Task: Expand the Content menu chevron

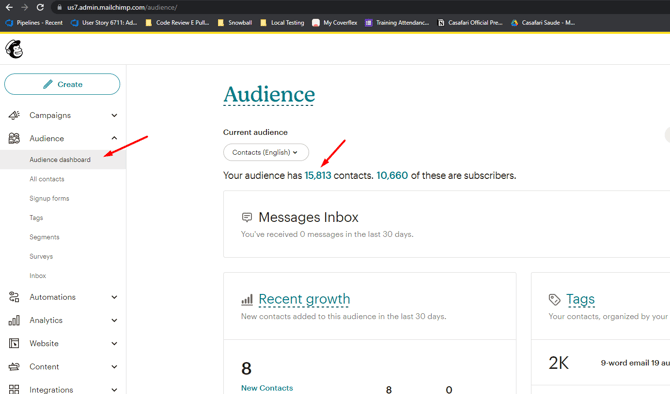Action: coord(114,366)
